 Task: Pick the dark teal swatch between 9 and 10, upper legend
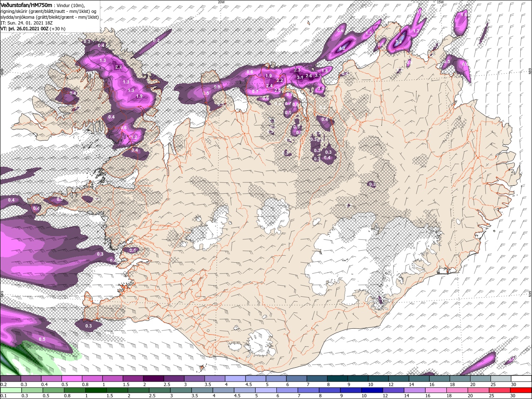pos(358,379)
